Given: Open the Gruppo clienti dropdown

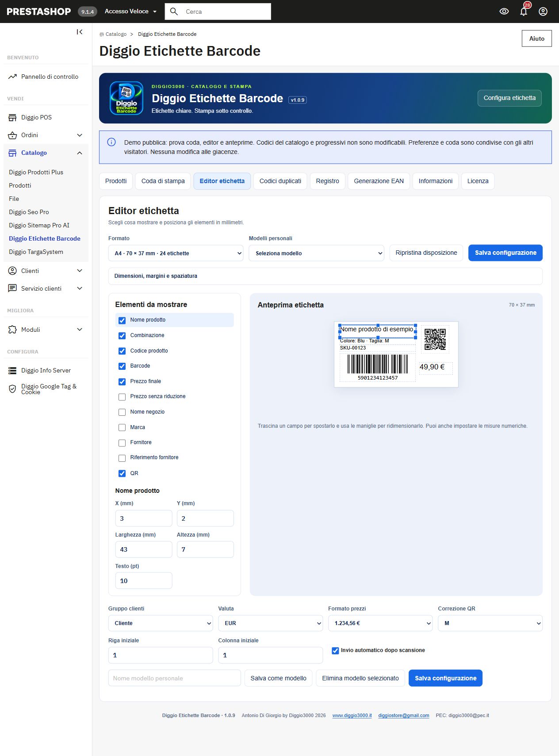Looking at the screenshot, I should 161,623.
